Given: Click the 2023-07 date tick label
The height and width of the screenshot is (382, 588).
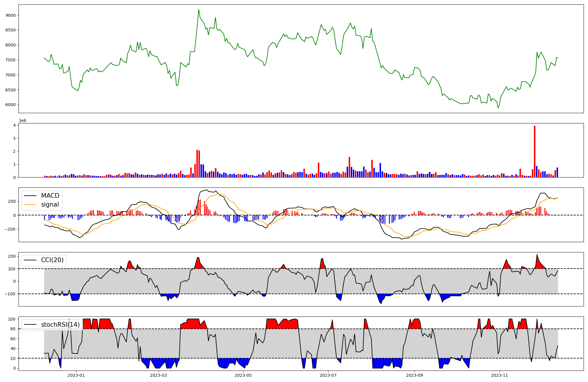Looking at the screenshot, I should tap(328, 375).
